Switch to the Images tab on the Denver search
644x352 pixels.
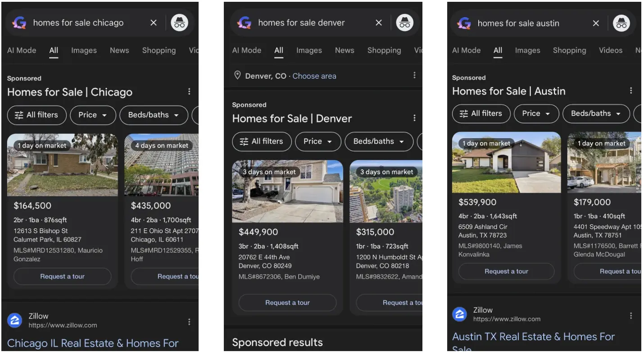(x=309, y=50)
